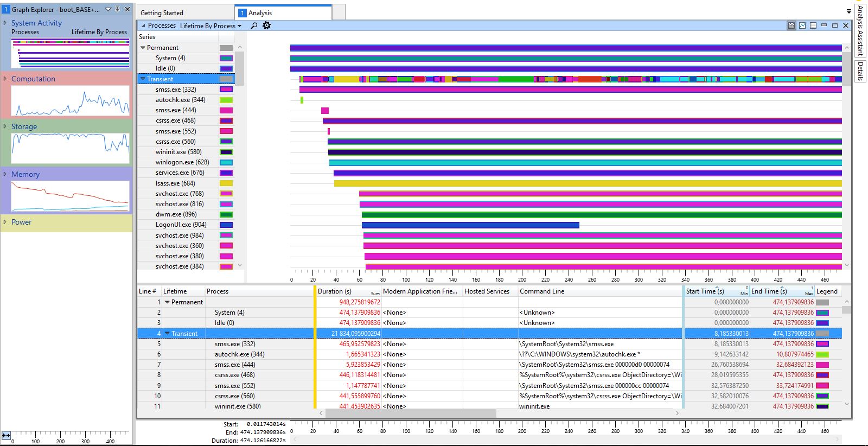Pin the Graph Explorer panel
This screenshot has width=868, height=446.
[118, 9]
